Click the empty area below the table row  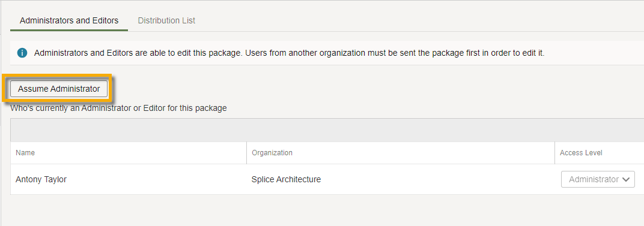[x=327, y=210]
